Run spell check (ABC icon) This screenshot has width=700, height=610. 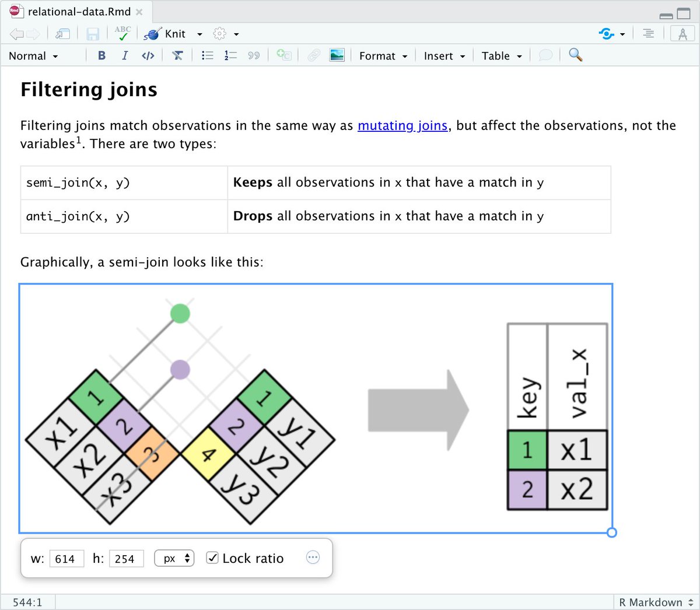coord(123,33)
